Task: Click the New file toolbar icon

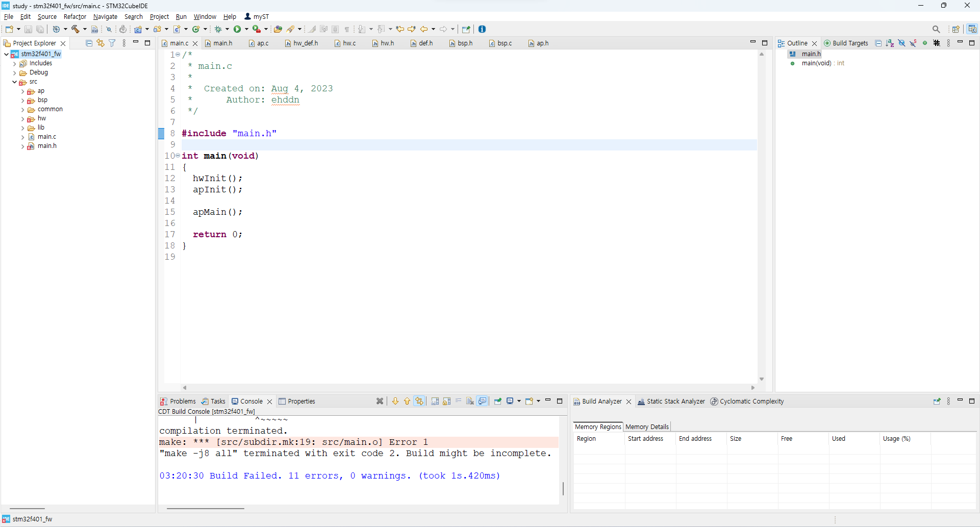Action: (x=10, y=29)
